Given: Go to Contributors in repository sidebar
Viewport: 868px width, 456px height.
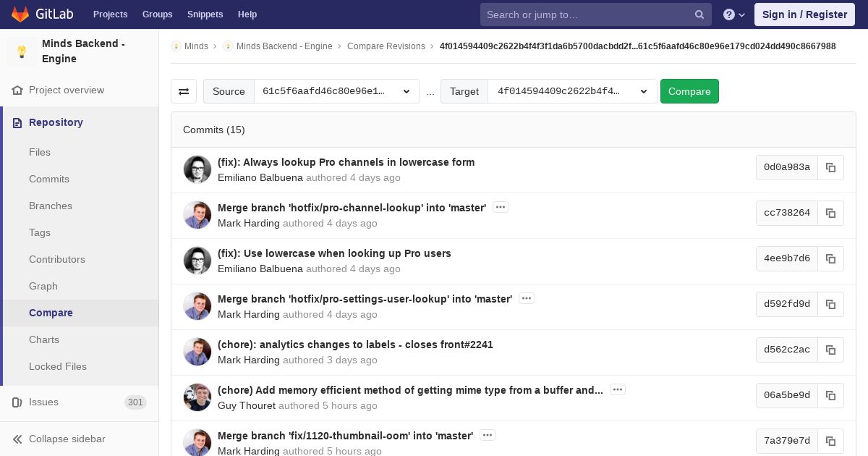Looking at the screenshot, I should click(57, 260).
